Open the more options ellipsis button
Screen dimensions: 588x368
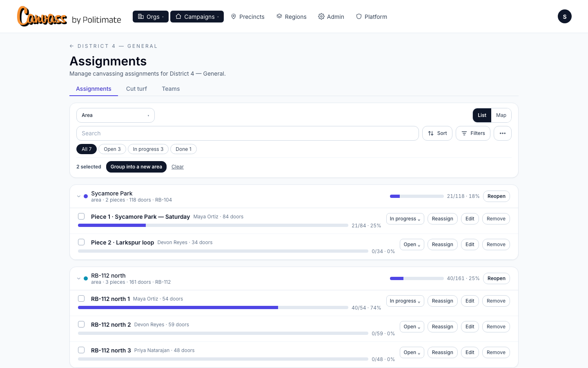point(503,133)
